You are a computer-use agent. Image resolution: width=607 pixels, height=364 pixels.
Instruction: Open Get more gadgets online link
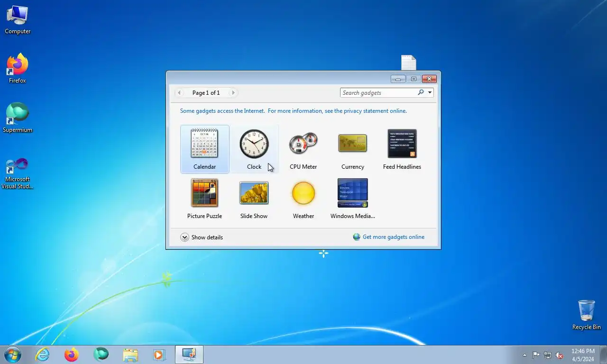click(x=393, y=237)
